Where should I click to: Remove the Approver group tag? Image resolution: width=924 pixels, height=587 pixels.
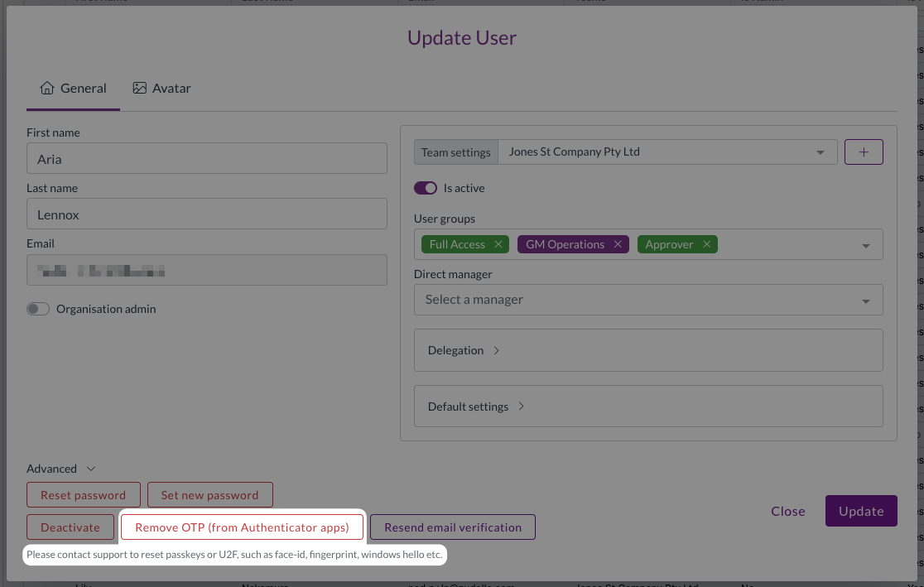[706, 244]
